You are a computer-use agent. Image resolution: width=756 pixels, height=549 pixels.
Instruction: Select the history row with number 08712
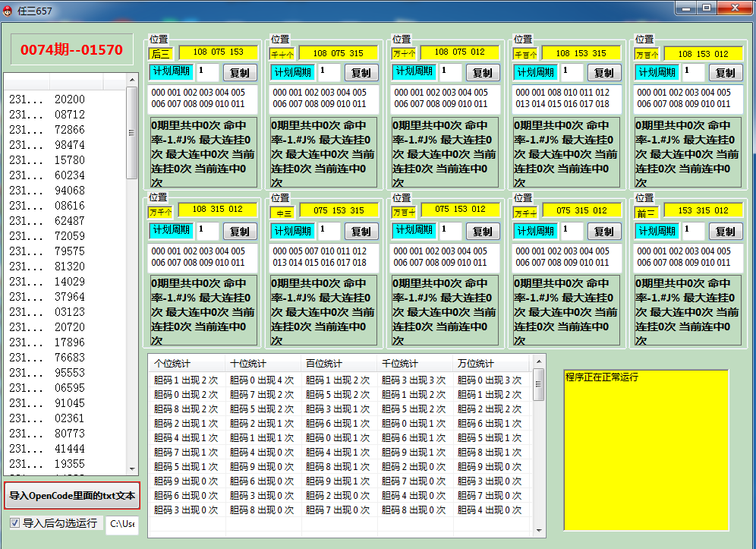point(65,115)
